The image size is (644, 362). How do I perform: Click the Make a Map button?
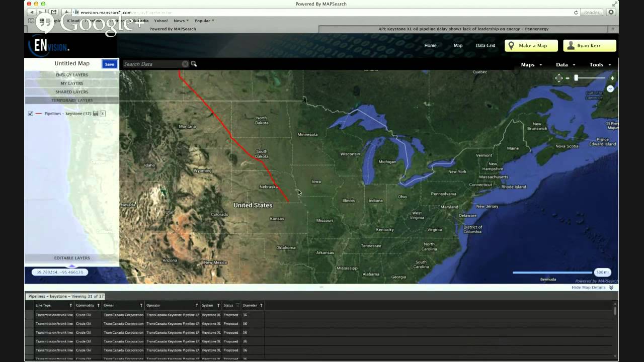[531, 46]
